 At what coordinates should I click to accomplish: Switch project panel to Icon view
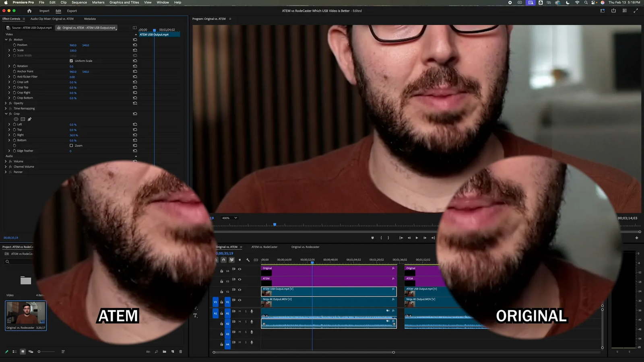[23, 352]
